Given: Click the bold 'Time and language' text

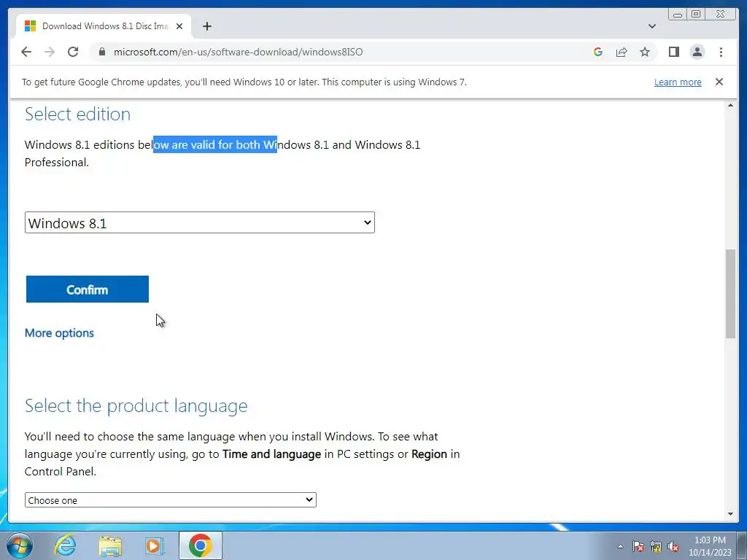Looking at the screenshot, I should point(271,454).
